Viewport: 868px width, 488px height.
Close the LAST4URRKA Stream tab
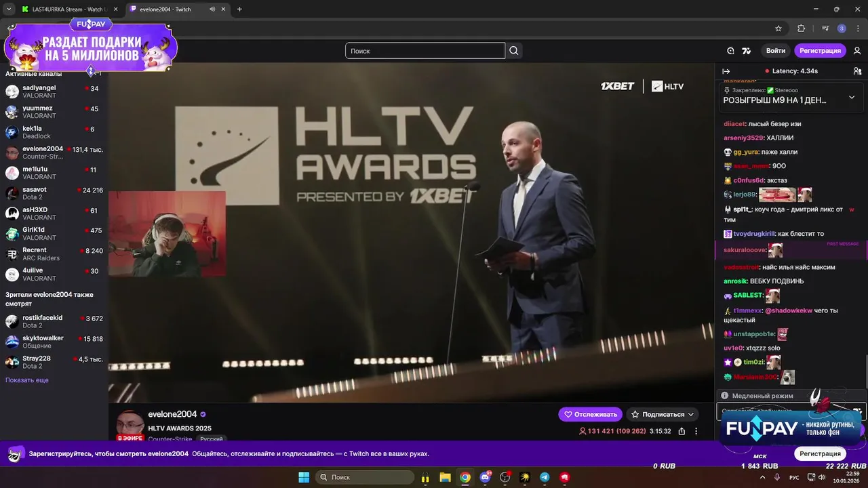pos(115,9)
